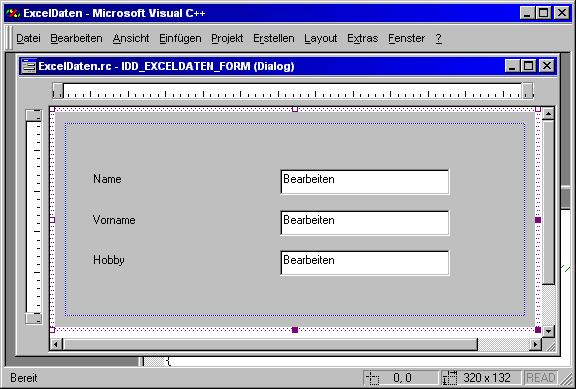
Task: Minimize the ExcelDaten.rc dialog editor window
Action: coord(512,66)
